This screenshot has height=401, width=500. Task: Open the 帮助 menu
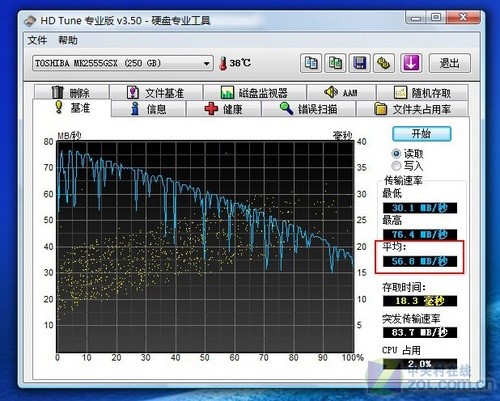pyautogui.click(x=68, y=40)
